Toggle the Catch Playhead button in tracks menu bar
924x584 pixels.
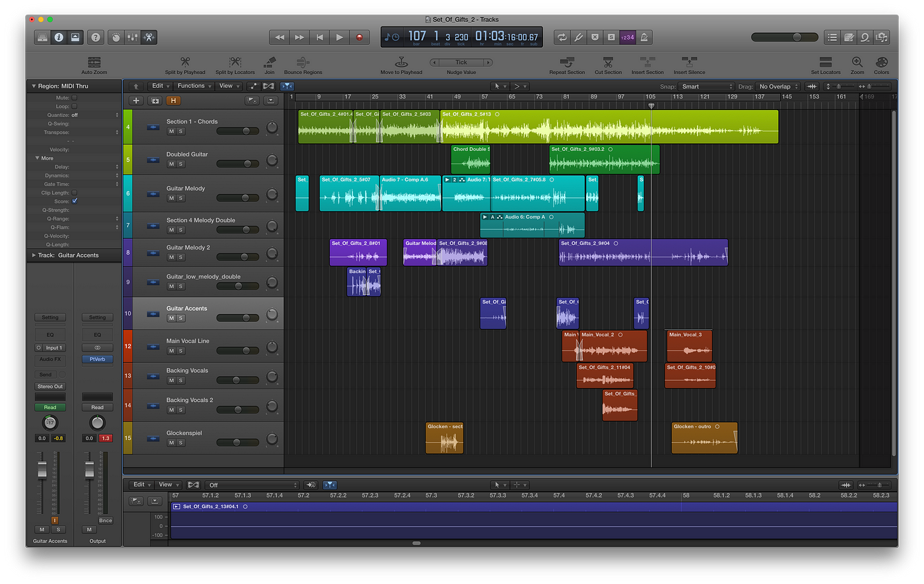coord(287,86)
